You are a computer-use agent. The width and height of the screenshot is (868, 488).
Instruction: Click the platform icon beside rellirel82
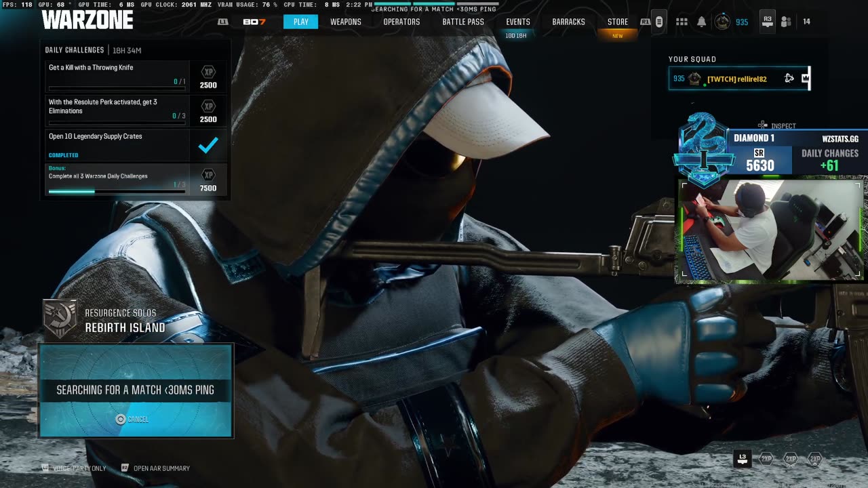[x=789, y=79]
